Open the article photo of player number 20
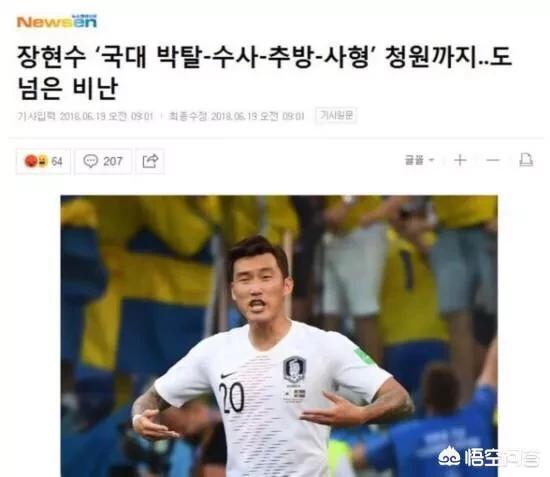 pyautogui.click(x=279, y=336)
